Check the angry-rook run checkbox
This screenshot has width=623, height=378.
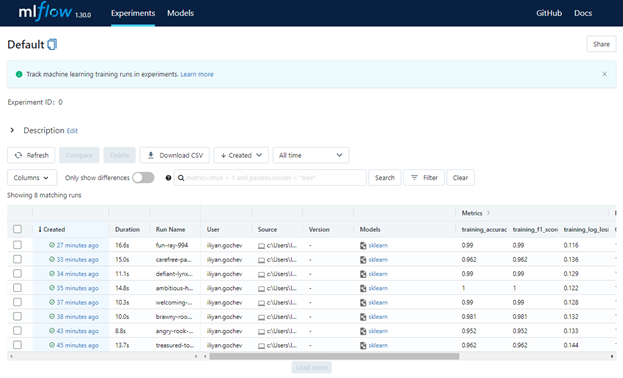[17, 331]
